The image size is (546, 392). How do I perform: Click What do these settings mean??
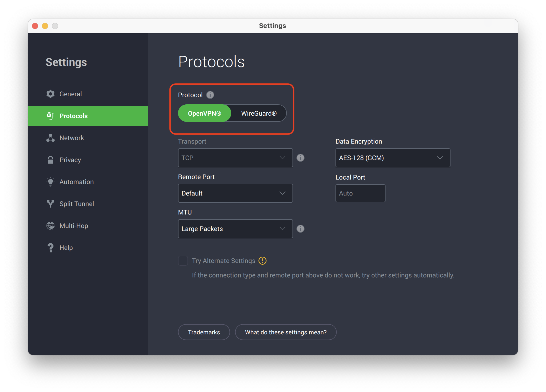(x=286, y=332)
